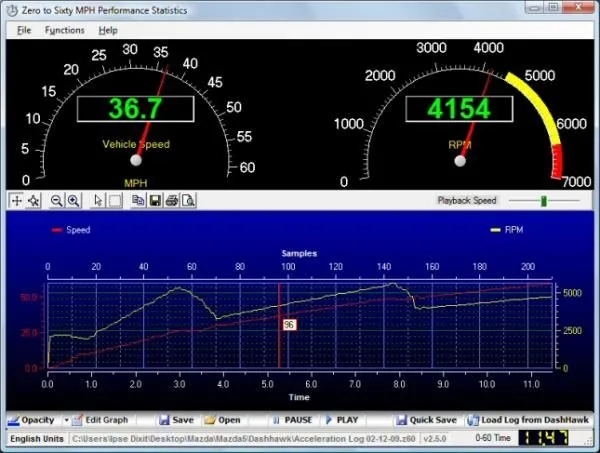This screenshot has width=600, height=453.
Task: Select the crosshair pan tool
Action: click(16, 200)
